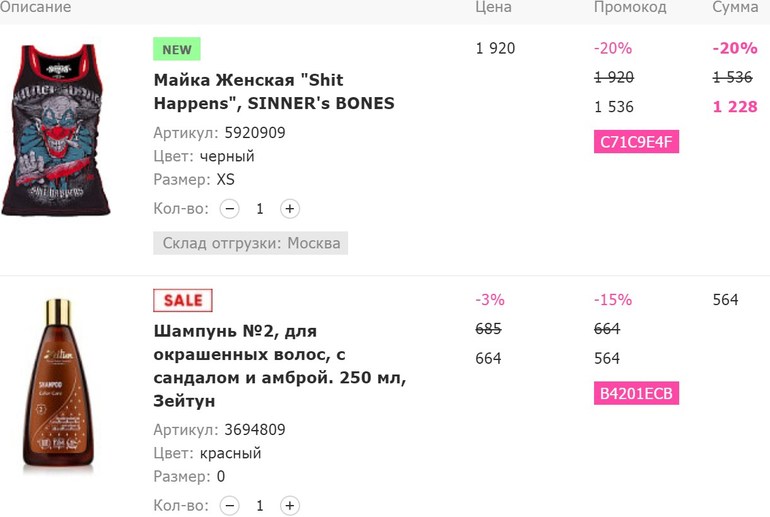Click minus button for the shampoo quantity

pos(229,505)
